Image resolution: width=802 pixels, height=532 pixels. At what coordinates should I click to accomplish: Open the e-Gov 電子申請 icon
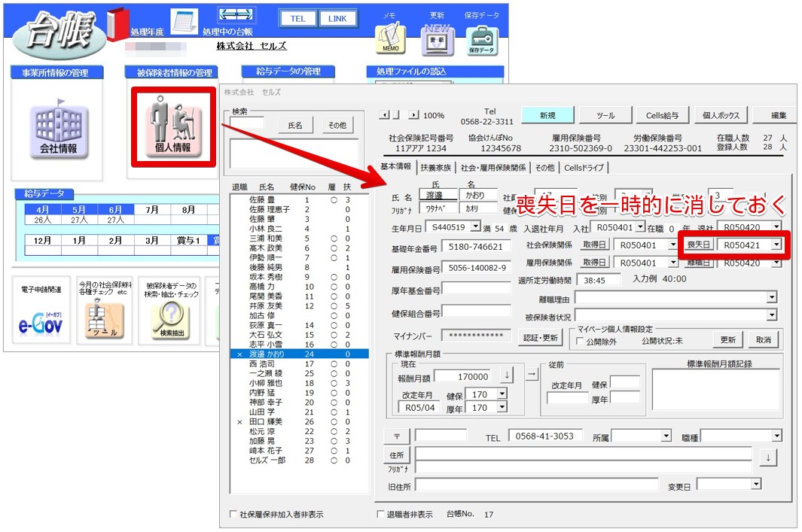coord(41,324)
